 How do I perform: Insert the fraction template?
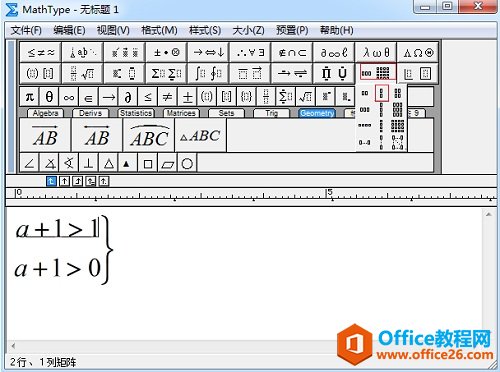click(266, 97)
